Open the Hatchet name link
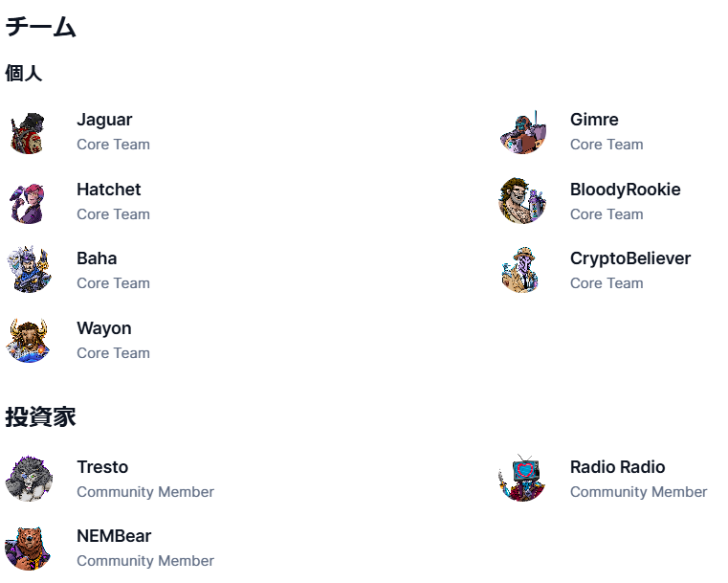Screen dimensions: 728x583 (108, 190)
